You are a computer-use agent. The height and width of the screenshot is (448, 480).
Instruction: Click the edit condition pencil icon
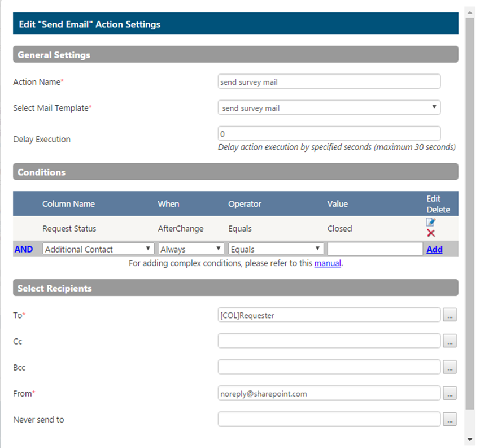coord(431,222)
